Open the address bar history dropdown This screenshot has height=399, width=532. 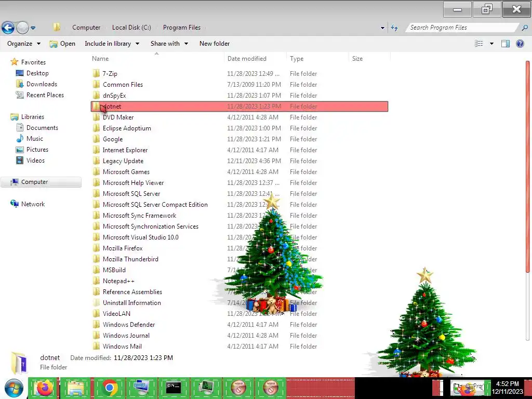pyautogui.click(x=382, y=28)
